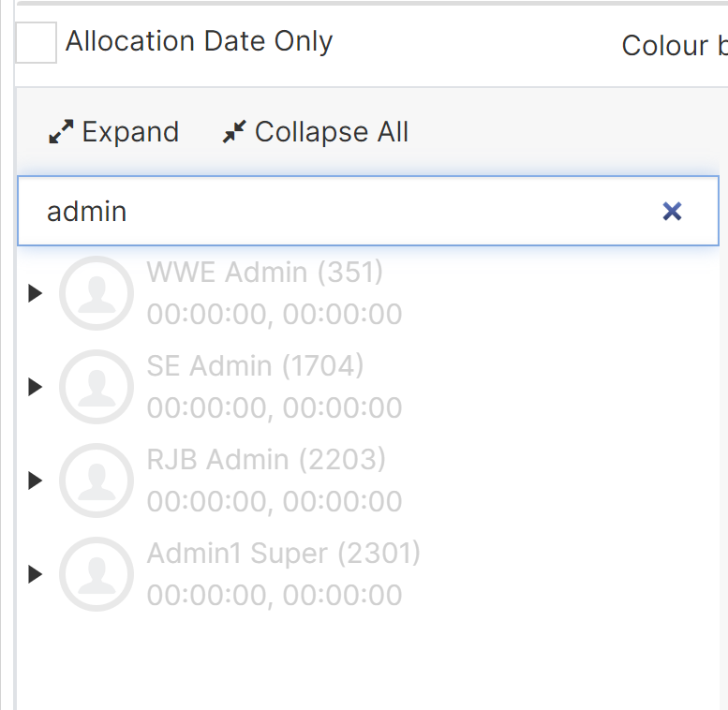Enable the Allocation Date Only checkbox
Image resolution: width=728 pixels, height=710 pixels.
click(36, 43)
